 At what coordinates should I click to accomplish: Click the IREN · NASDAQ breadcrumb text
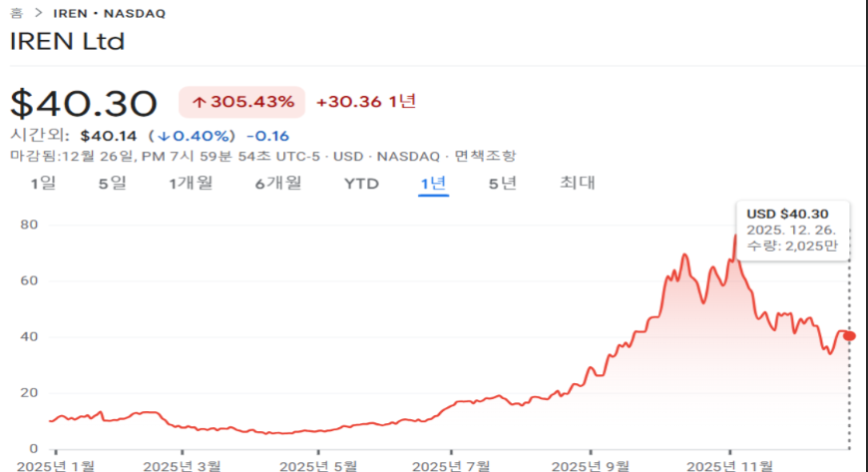tap(110, 13)
